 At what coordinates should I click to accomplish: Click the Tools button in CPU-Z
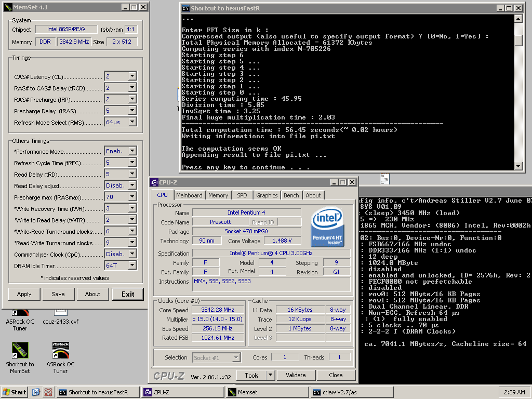pos(251,375)
